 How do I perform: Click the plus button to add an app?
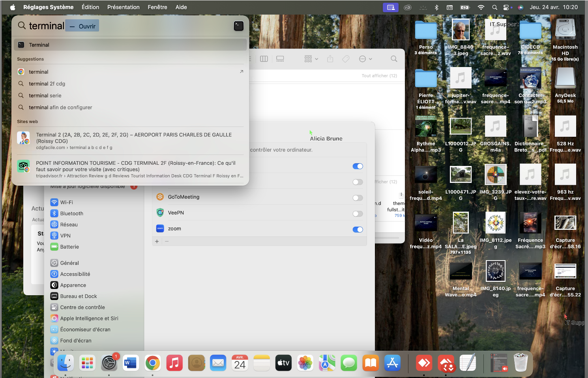pos(157,241)
